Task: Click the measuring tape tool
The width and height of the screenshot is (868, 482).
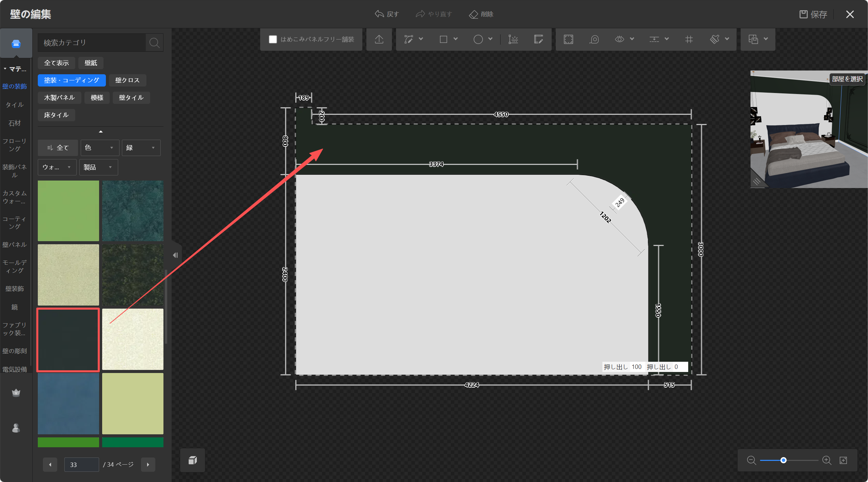Action: (x=594, y=40)
